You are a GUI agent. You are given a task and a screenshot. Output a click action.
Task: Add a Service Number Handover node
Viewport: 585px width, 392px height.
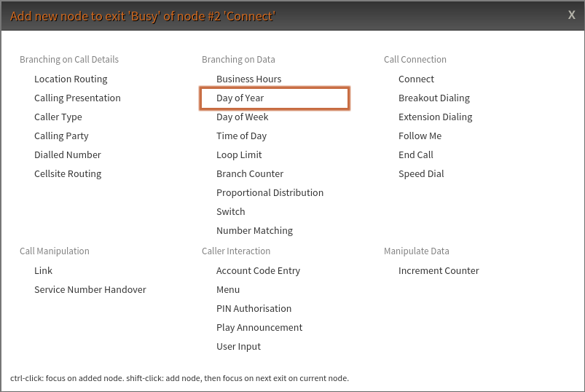90,289
